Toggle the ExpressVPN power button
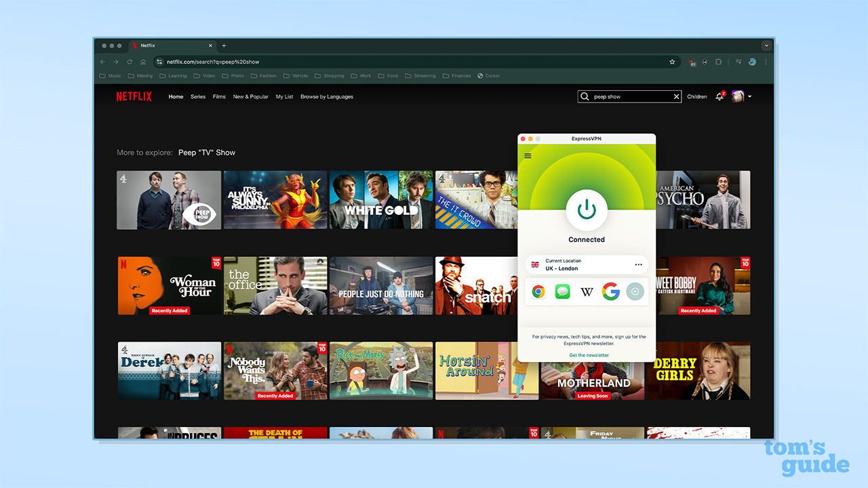The height and width of the screenshot is (488, 868). (x=587, y=210)
